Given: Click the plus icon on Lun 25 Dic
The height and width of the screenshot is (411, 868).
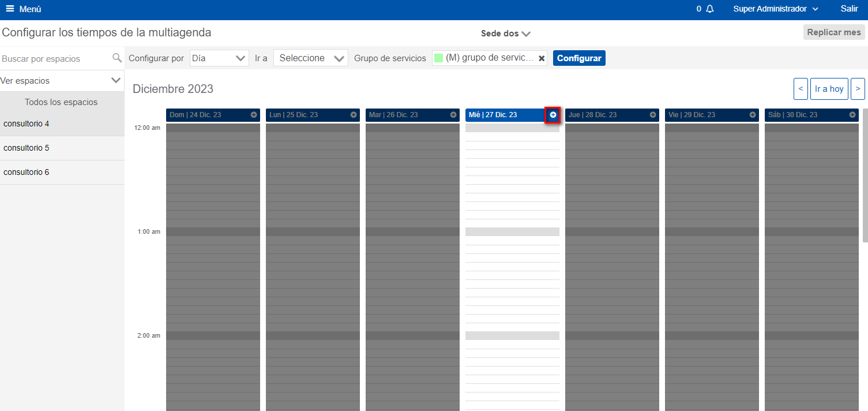Looking at the screenshot, I should pos(354,115).
